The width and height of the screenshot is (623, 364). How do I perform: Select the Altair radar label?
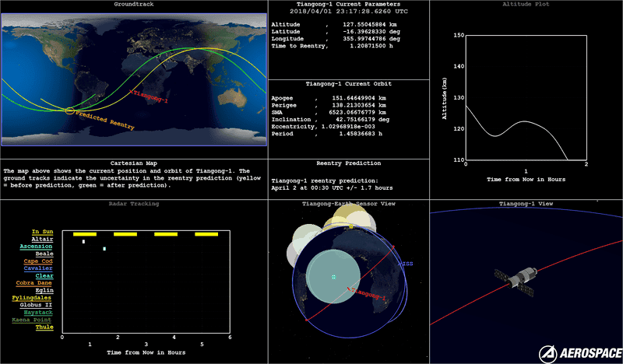(x=42, y=239)
